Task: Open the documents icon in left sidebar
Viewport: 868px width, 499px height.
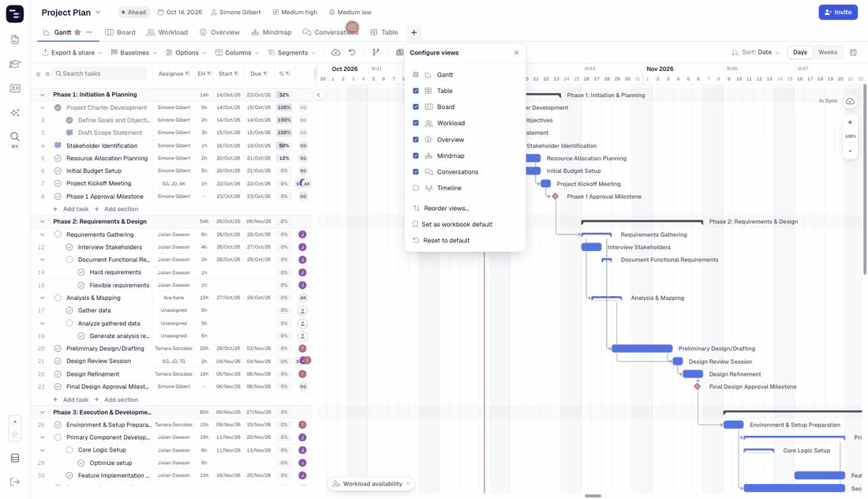Action: click(x=15, y=40)
